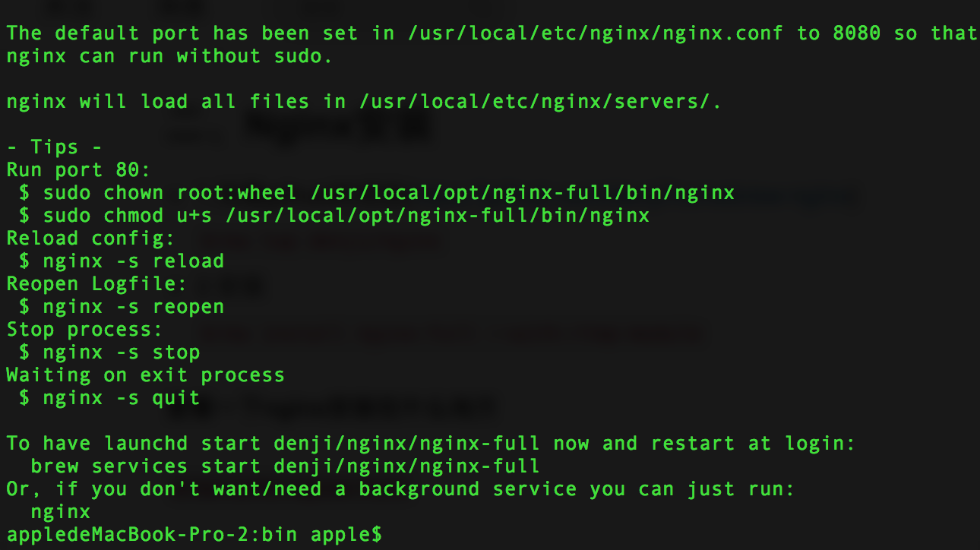
Task: Click the 'Or, if you don't want/need' line
Action: (x=400, y=489)
